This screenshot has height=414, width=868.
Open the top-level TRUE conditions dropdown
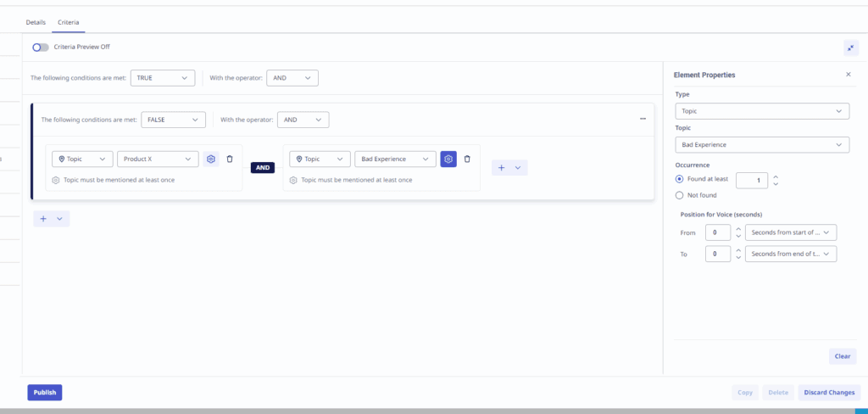[x=163, y=78]
